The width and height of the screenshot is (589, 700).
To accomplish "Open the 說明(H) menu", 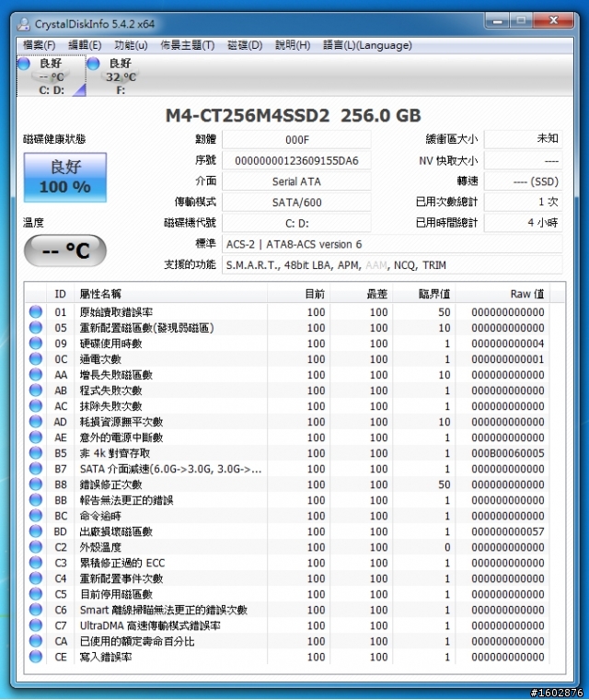I will click(293, 45).
